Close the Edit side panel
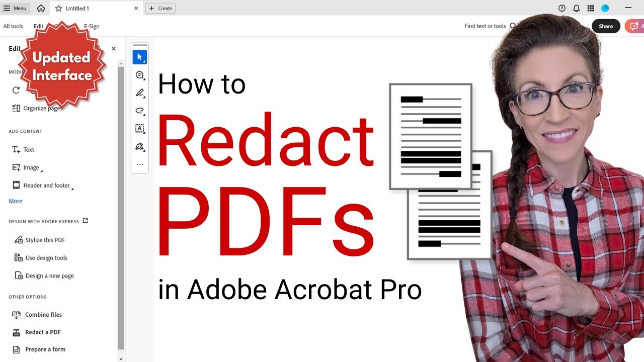This screenshot has height=362, width=644. pyautogui.click(x=114, y=49)
